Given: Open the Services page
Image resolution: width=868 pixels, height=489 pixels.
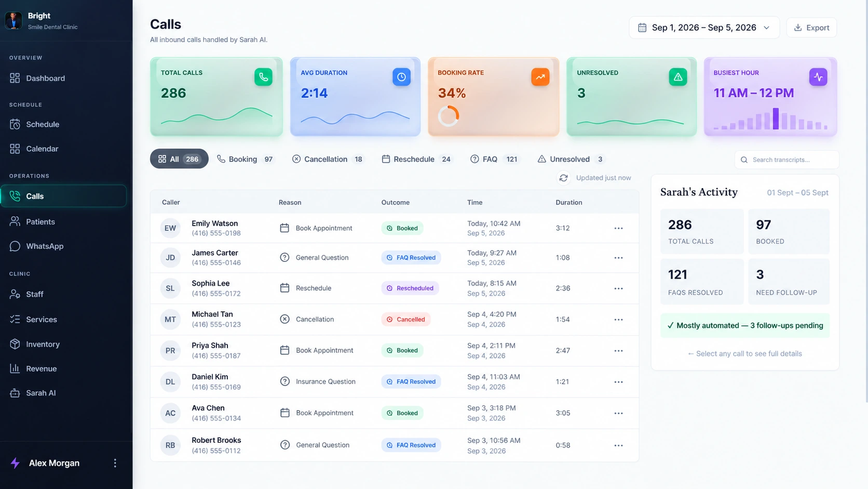Looking at the screenshot, I should tap(33, 319).
